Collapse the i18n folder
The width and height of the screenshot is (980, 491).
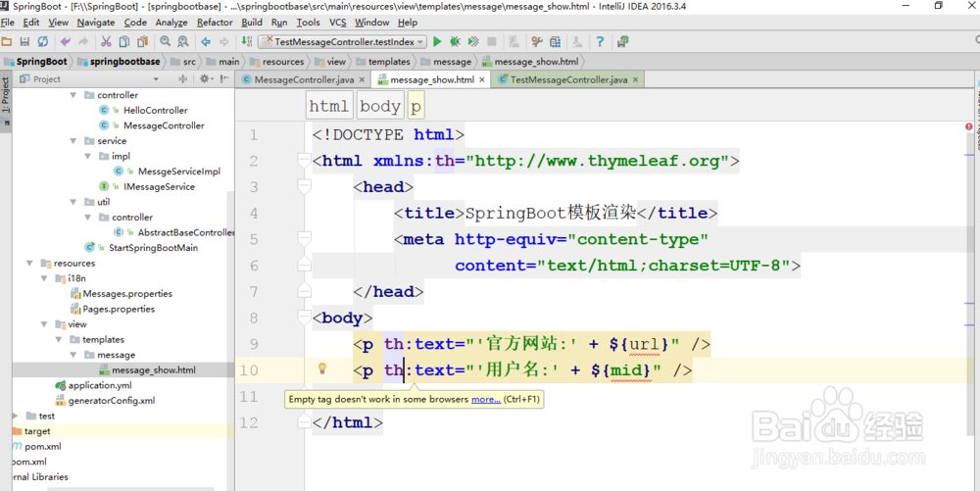(44, 278)
